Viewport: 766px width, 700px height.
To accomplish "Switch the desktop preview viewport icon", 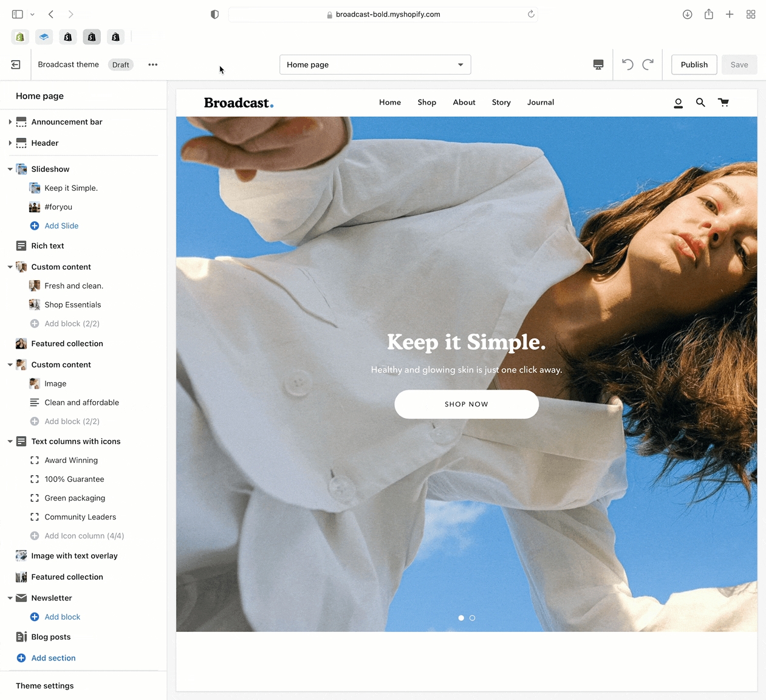I will pyautogui.click(x=598, y=64).
